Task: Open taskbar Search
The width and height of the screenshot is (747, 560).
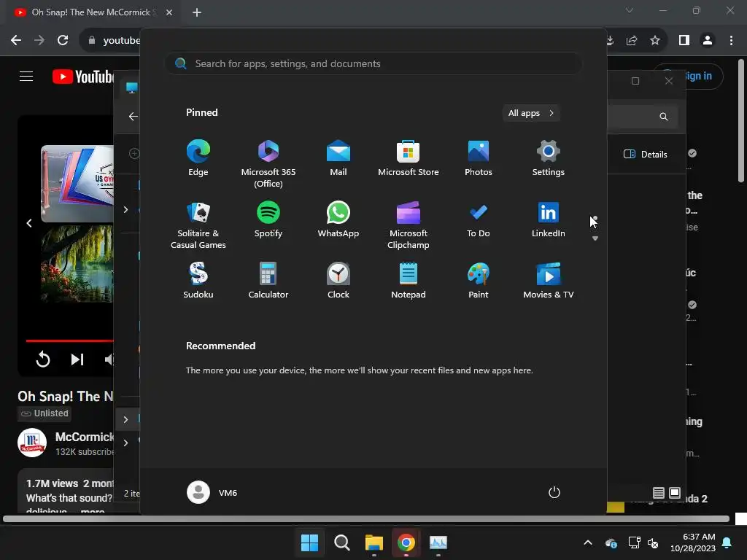Action: (x=341, y=542)
